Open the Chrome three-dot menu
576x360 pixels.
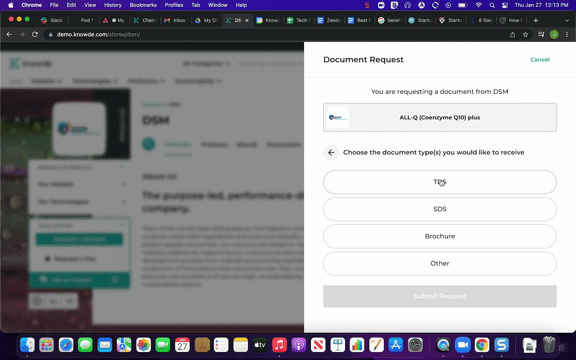[x=567, y=35]
